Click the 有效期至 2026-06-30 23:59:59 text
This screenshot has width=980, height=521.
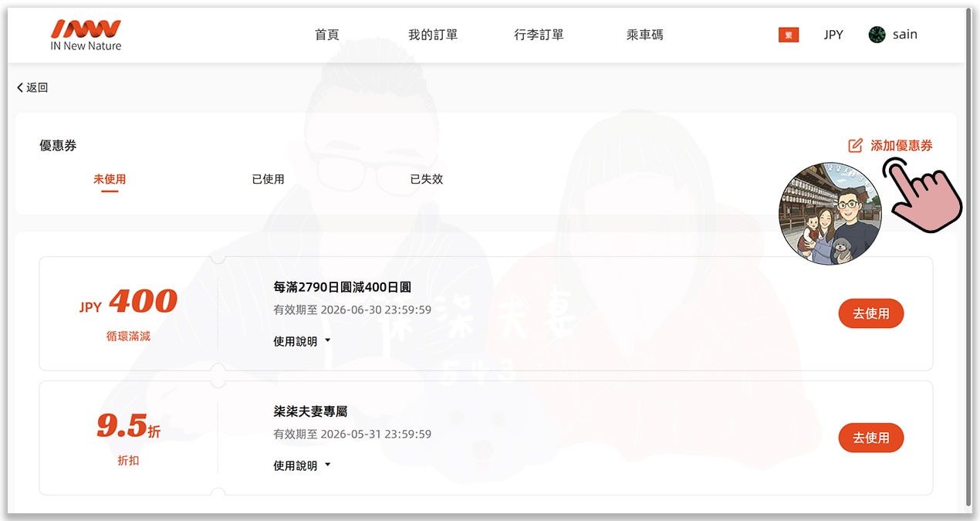352,310
